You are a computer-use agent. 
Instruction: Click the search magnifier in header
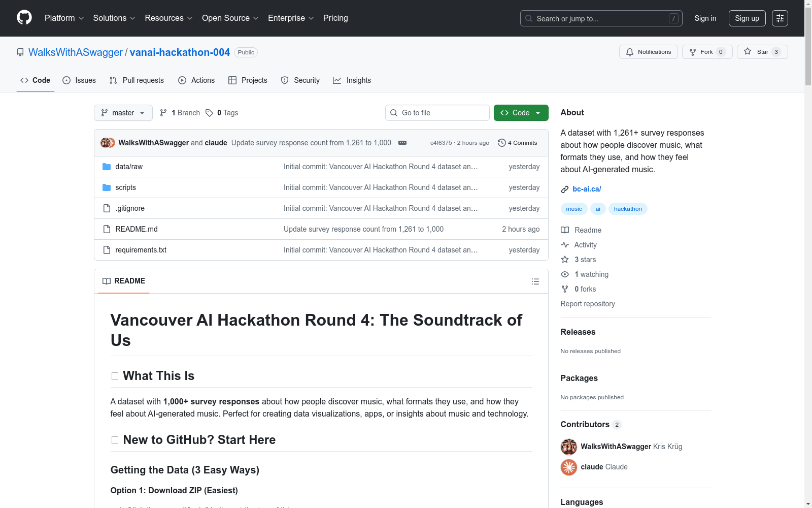pos(529,18)
